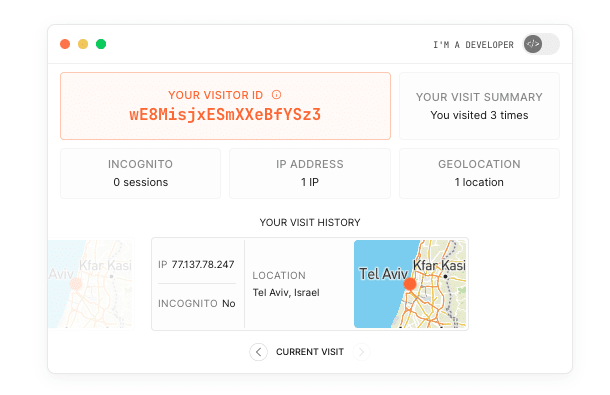
Task: Click the Tel Aviv, Israel location text
Action: tap(286, 293)
